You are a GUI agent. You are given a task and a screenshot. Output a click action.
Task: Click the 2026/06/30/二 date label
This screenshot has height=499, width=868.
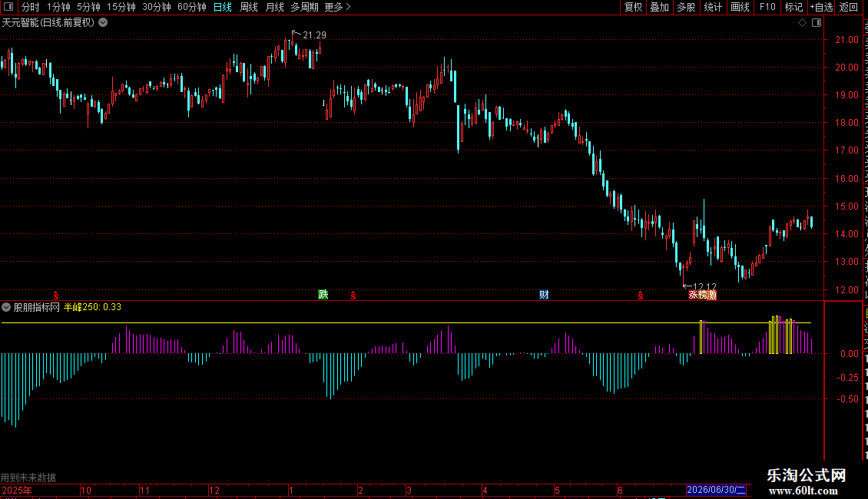pyautogui.click(x=716, y=490)
